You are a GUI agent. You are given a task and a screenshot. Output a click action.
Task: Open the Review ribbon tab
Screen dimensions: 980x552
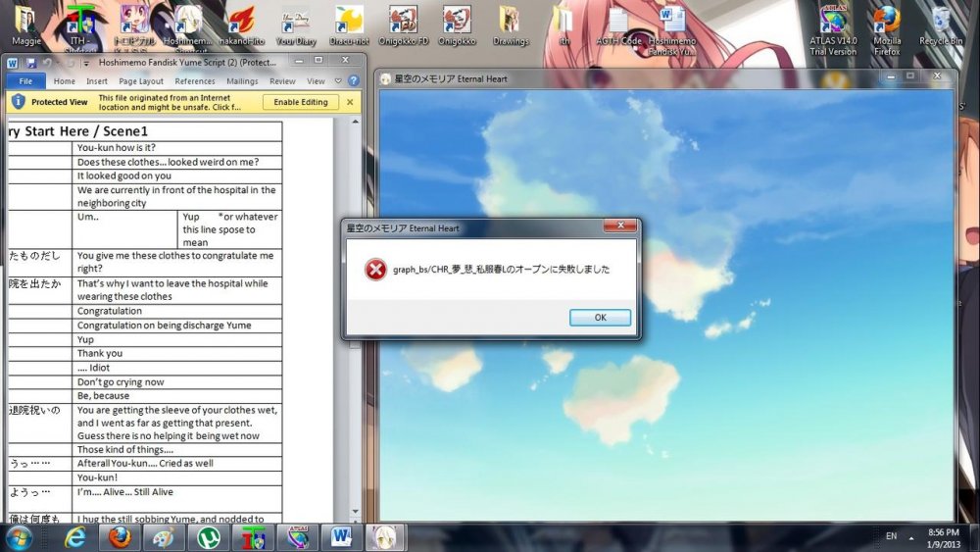282,81
